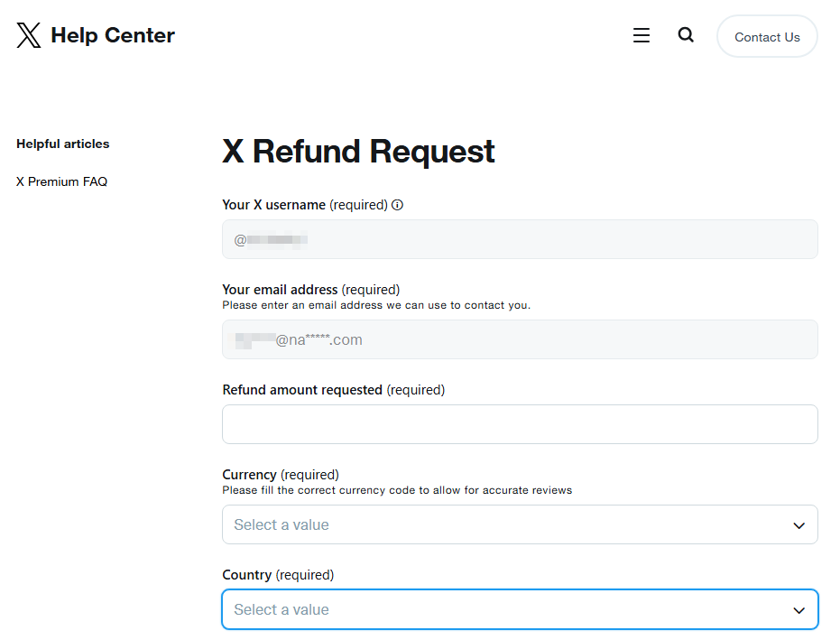Click into the email address field

pos(520,339)
